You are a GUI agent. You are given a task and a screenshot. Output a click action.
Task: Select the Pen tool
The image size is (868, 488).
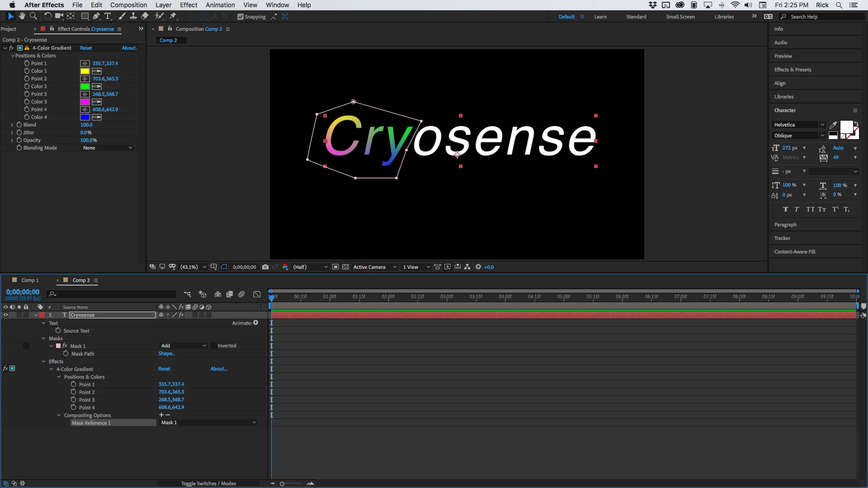[x=96, y=16]
